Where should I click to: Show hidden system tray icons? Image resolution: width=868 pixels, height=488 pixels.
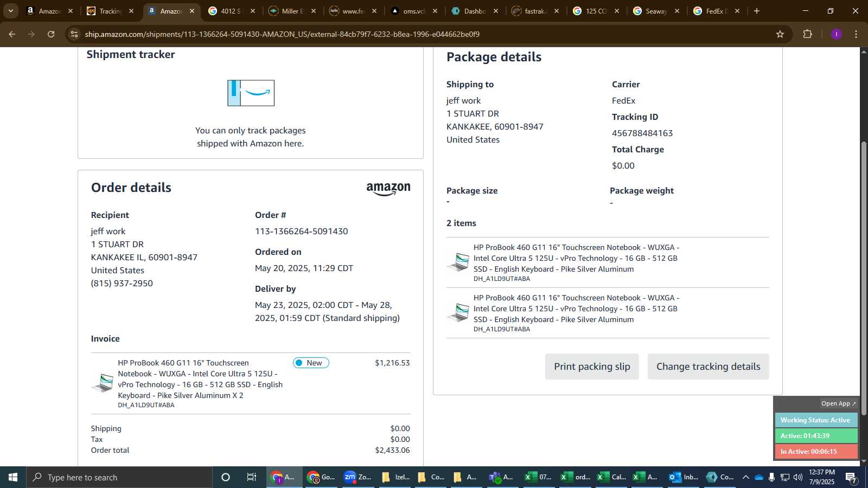pos(746,477)
